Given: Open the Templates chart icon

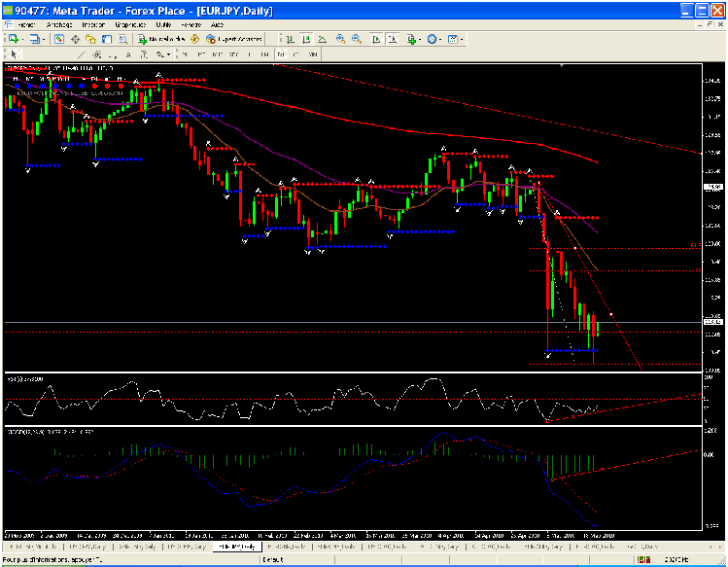Looking at the screenshot, I should point(453,39).
